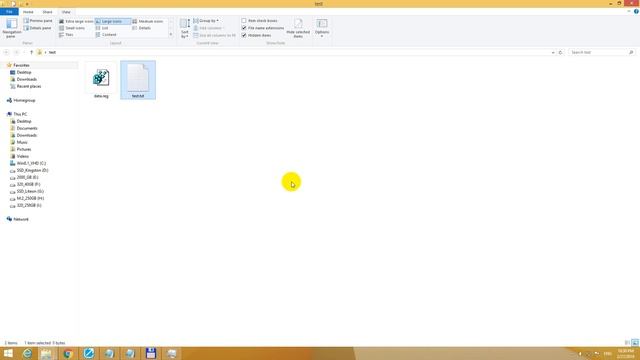
Task: Open Videos folder
Action: (22, 156)
